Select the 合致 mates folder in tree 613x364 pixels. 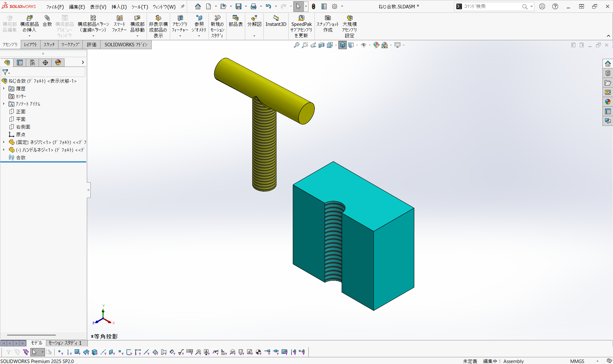pyautogui.click(x=21, y=157)
